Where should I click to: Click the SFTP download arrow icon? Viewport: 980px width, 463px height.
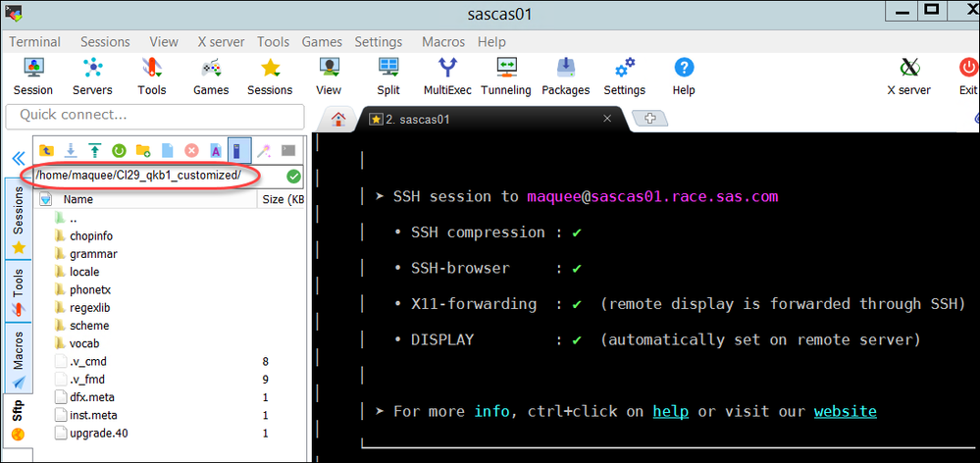point(71,151)
